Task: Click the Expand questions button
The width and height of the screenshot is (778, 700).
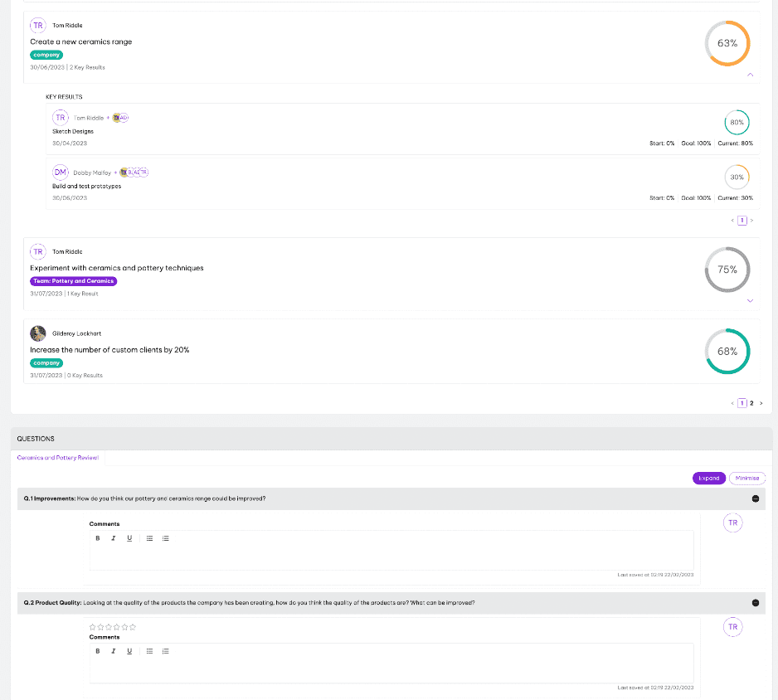Action: click(x=709, y=479)
